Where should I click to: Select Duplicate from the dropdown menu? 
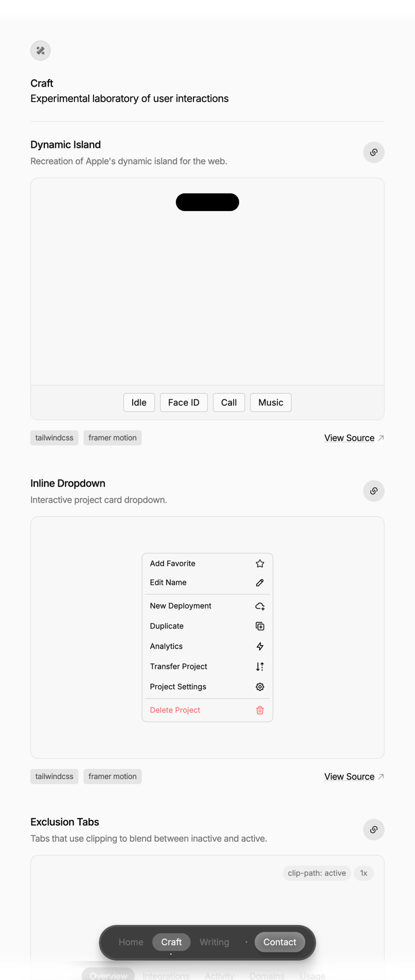207,626
